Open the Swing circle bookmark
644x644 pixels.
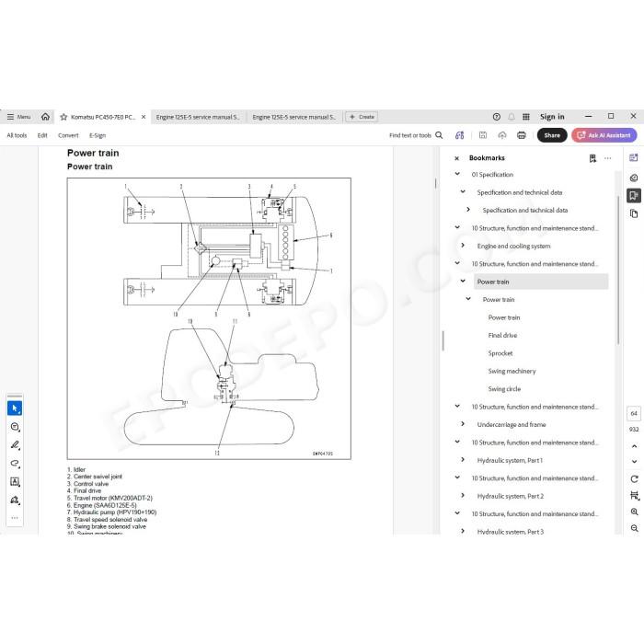(x=504, y=389)
